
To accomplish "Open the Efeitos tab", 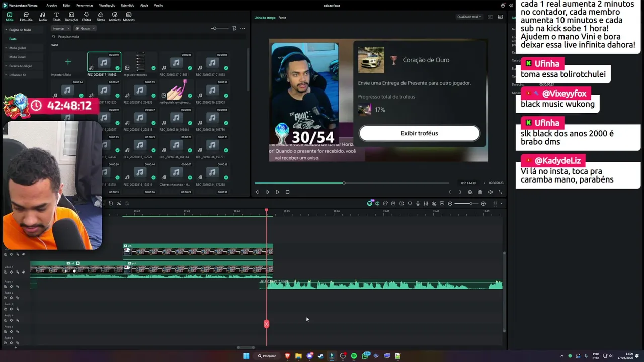I will [x=86, y=17].
